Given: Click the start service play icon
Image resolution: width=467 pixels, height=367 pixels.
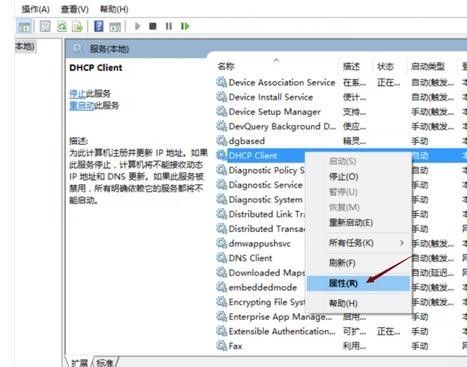Looking at the screenshot, I should click(x=137, y=26).
